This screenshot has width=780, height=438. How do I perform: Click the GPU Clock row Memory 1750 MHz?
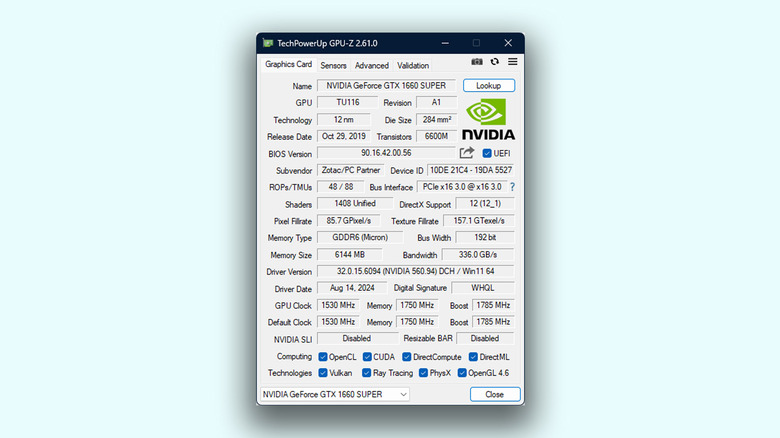417,305
